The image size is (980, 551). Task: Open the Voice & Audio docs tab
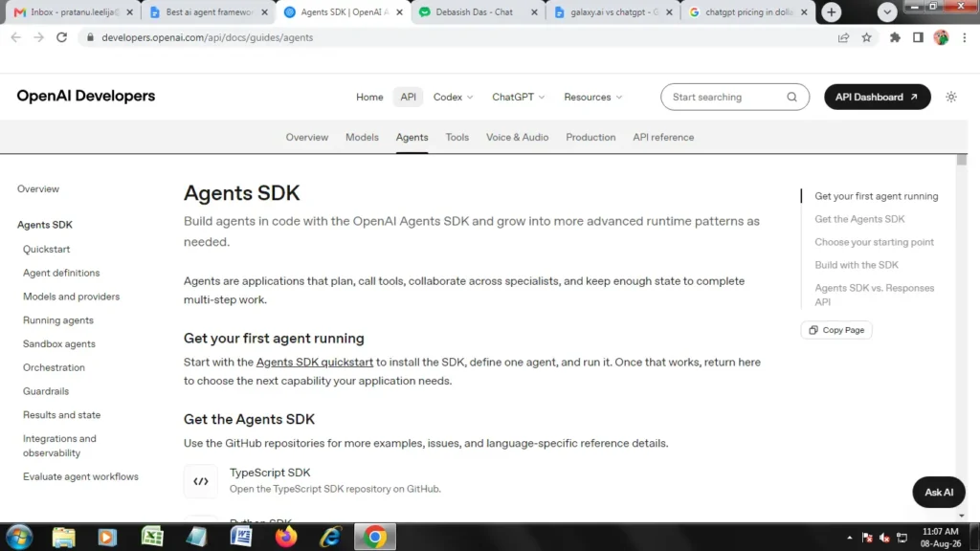tap(518, 138)
